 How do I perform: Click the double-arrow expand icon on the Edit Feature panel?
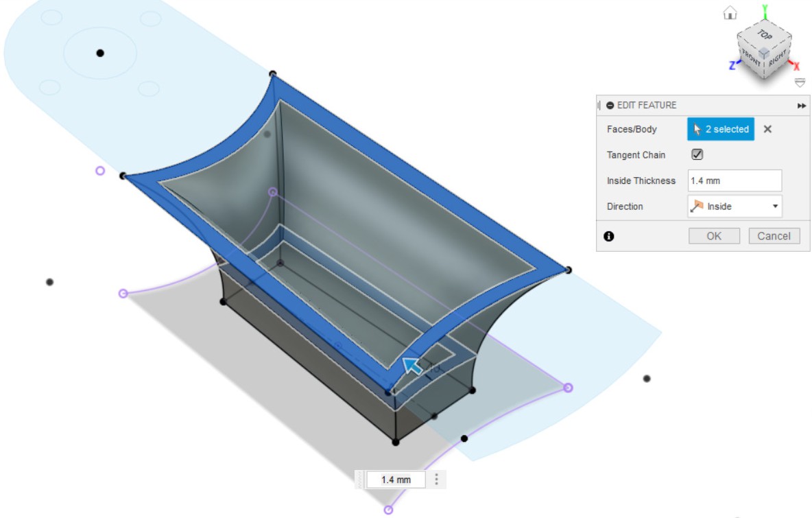(801, 106)
